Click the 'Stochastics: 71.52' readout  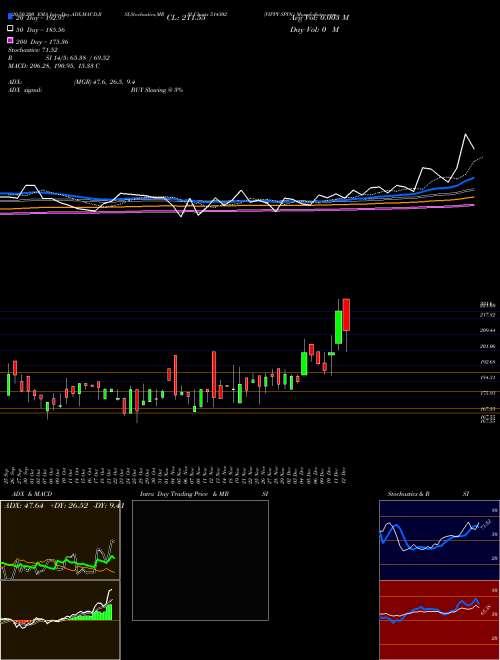[33, 50]
